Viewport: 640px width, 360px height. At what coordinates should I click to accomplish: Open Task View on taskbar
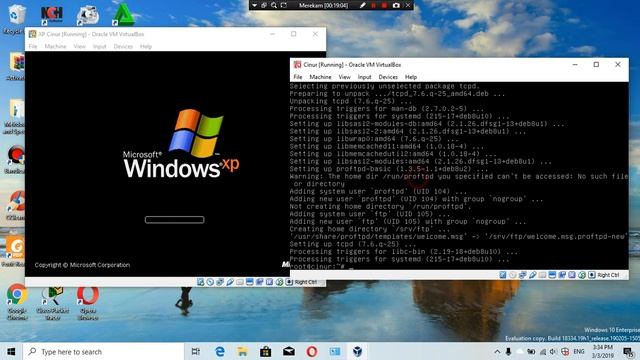pyautogui.click(x=196, y=351)
